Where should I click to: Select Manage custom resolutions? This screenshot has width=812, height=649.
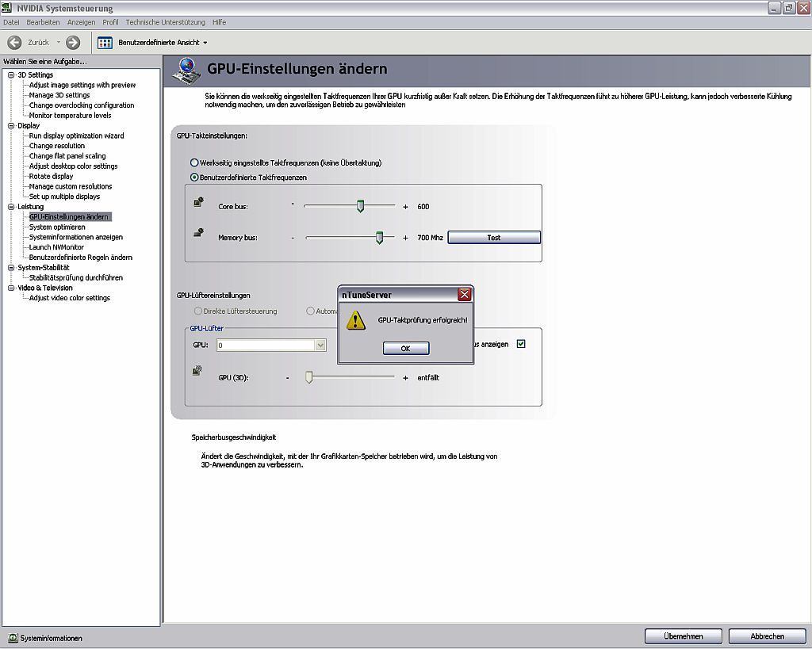71,186
